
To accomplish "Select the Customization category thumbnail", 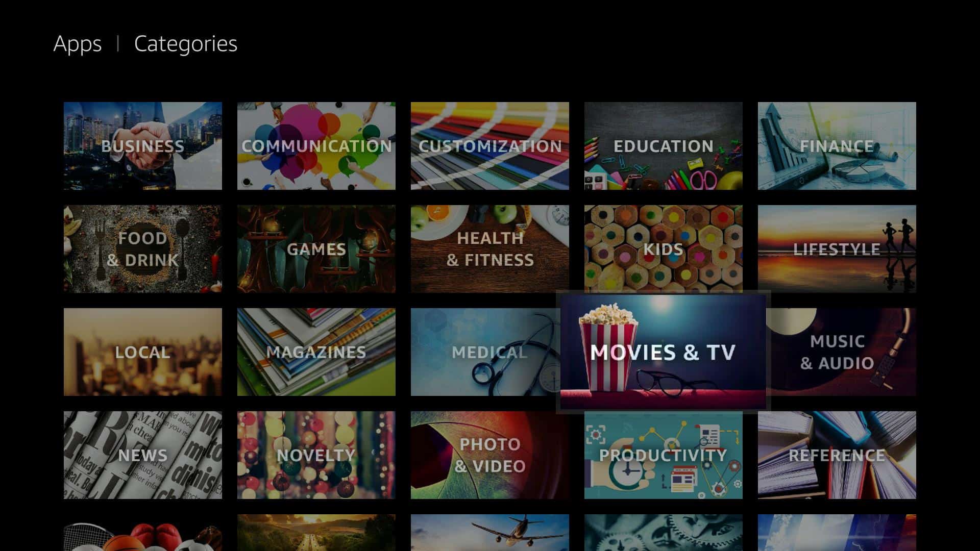I will click(x=489, y=145).
